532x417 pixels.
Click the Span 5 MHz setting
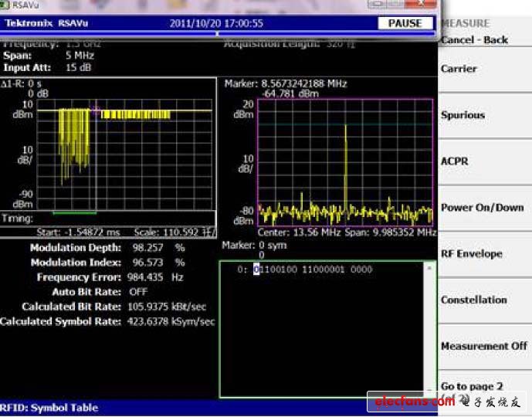80,56
